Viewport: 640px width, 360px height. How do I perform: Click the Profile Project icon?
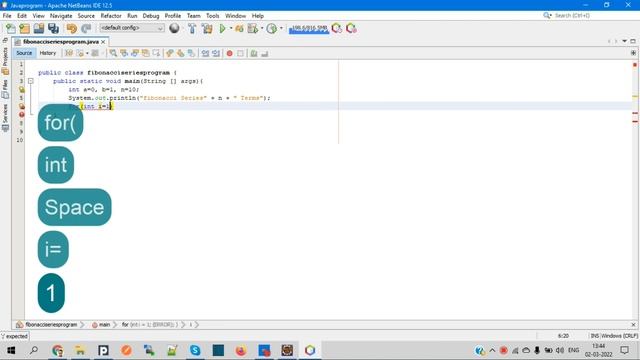pyautogui.click(x=253, y=28)
